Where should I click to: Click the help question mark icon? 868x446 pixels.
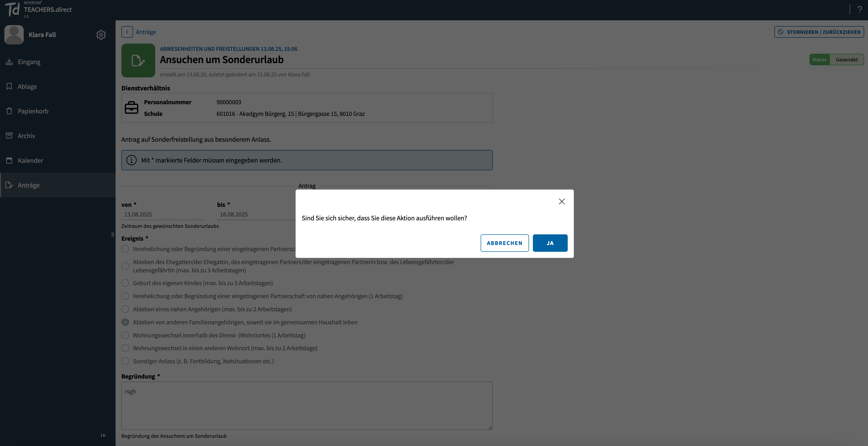[860, 10]
